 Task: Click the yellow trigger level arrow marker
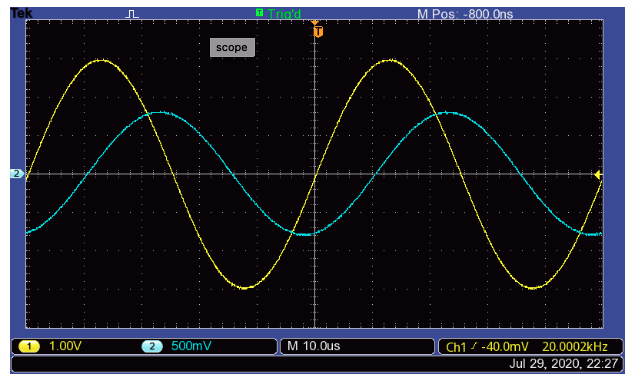pyautogui.click(x=598, y=175)
